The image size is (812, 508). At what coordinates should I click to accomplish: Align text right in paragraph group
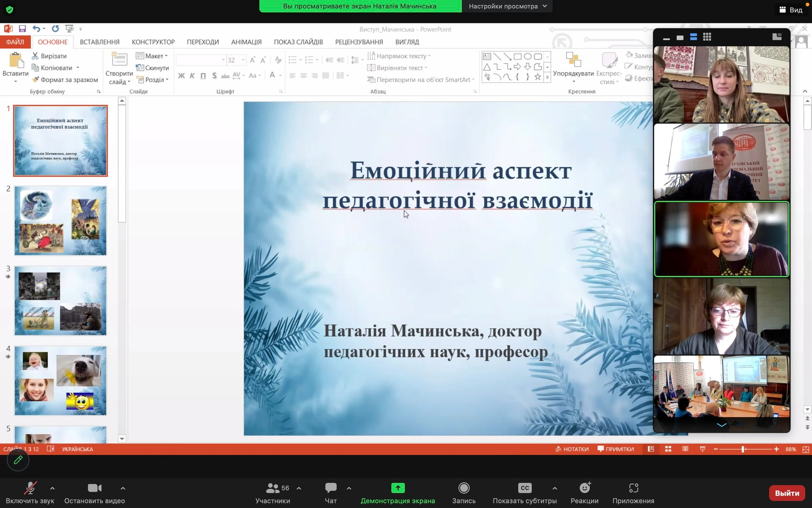click(314, 75)
